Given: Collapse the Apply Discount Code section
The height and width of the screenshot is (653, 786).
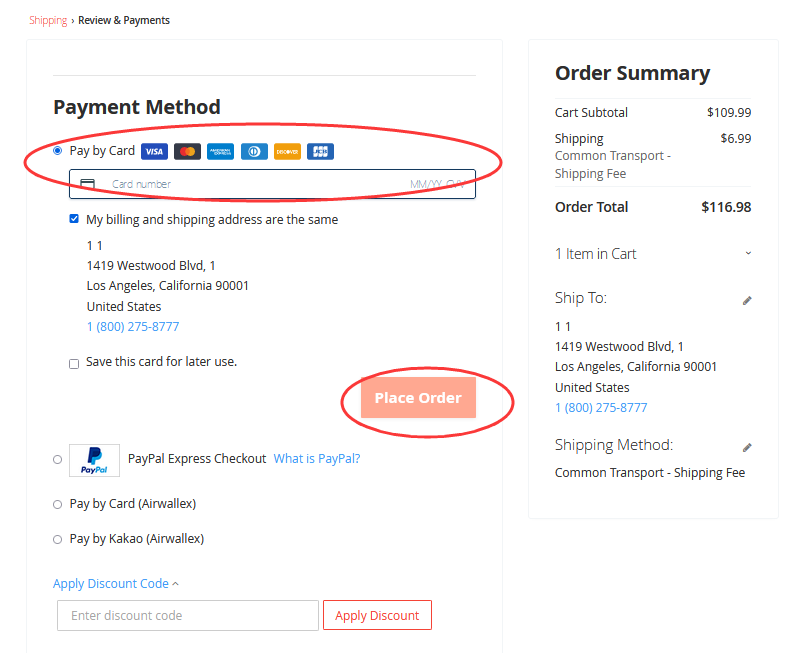Looking at the screenshot, I should click(116, 583).
